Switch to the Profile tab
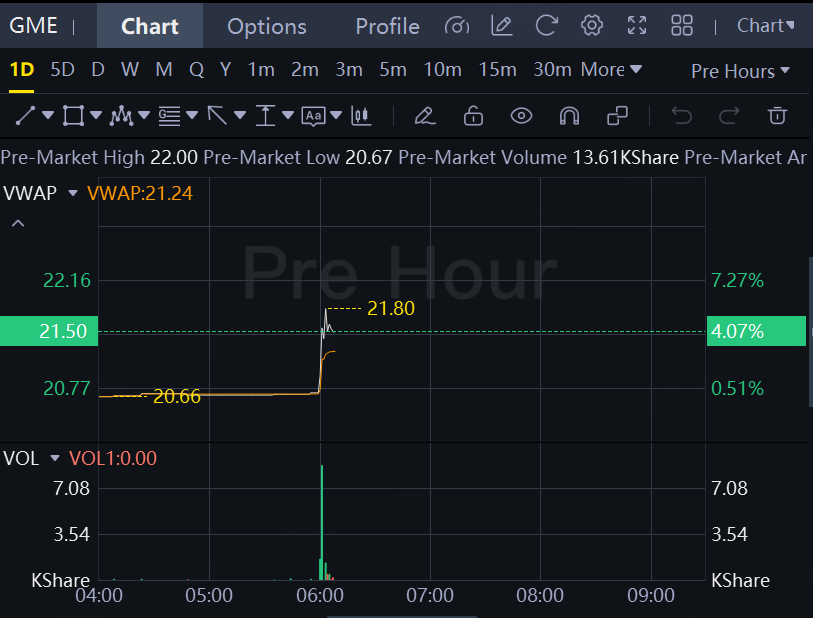The image size is (813, 618). point(387,26)
